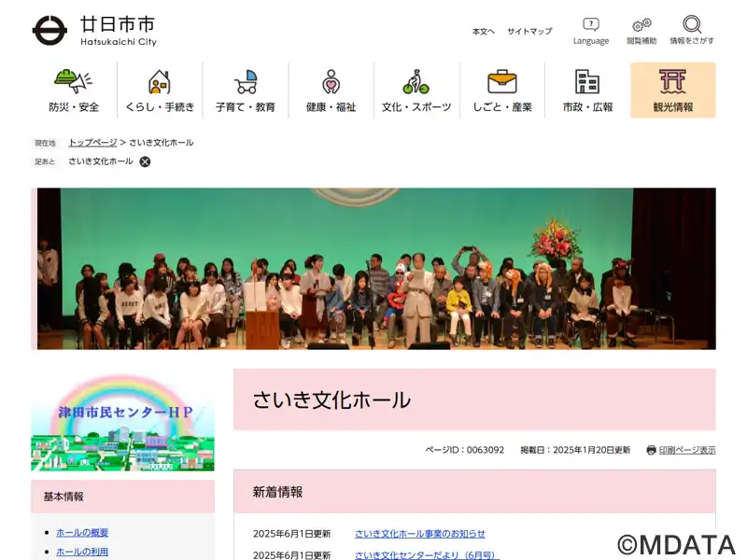This screenshot has width=747, height=560.
Task: Click the 本文へ skip link
Action: click(x=483, y=32)
